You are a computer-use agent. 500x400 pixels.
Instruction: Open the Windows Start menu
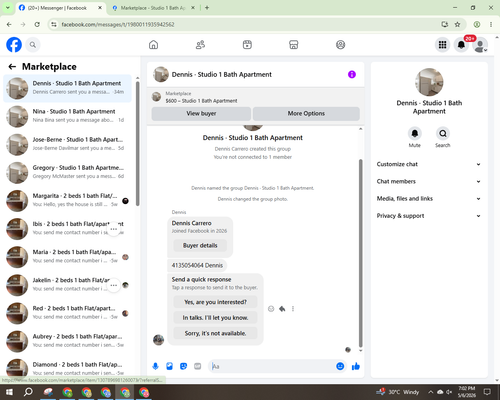[9, 392]
